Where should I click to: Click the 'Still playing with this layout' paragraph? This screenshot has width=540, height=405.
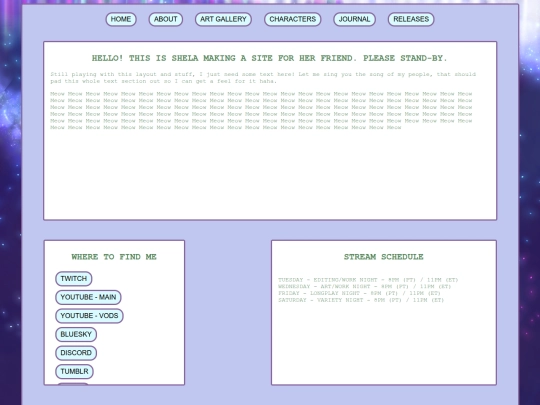263,78
